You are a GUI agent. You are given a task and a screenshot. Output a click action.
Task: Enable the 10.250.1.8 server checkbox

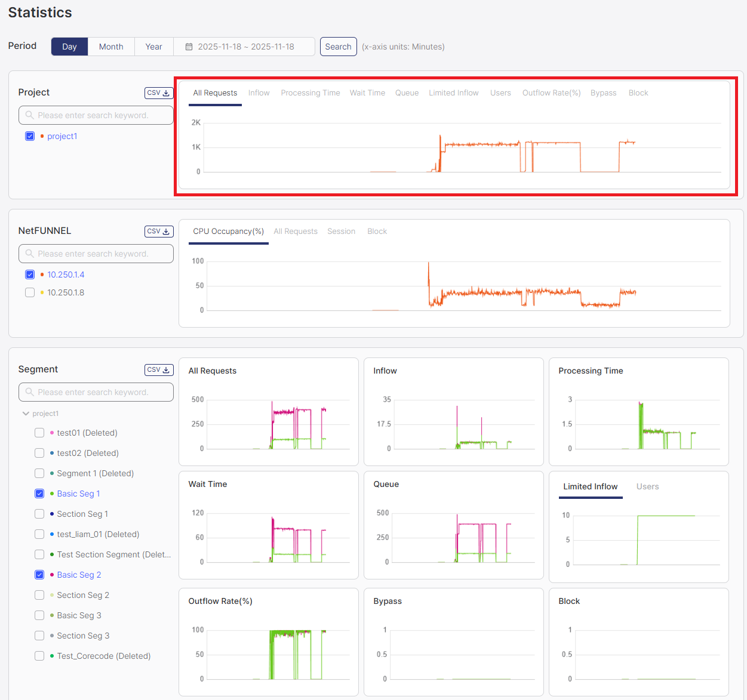[30, 292]
